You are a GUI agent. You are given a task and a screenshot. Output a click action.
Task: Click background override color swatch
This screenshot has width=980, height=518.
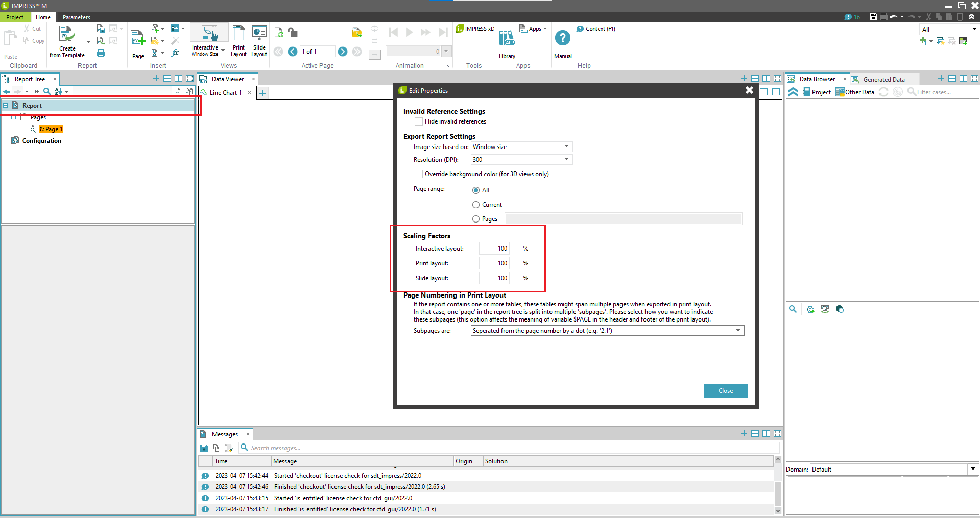[582, 174]
